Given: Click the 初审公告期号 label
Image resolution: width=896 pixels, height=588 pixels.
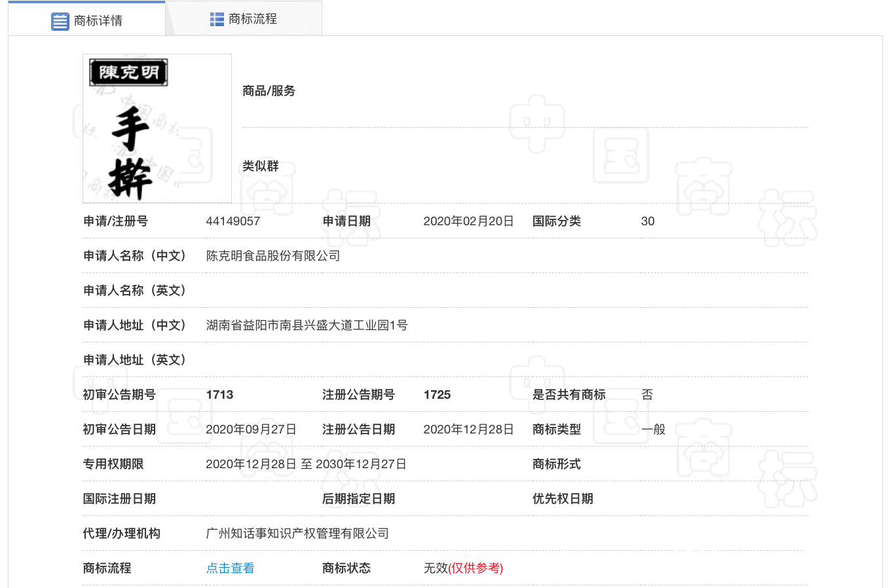Looking at the screenshot, I should pos(119,395).
